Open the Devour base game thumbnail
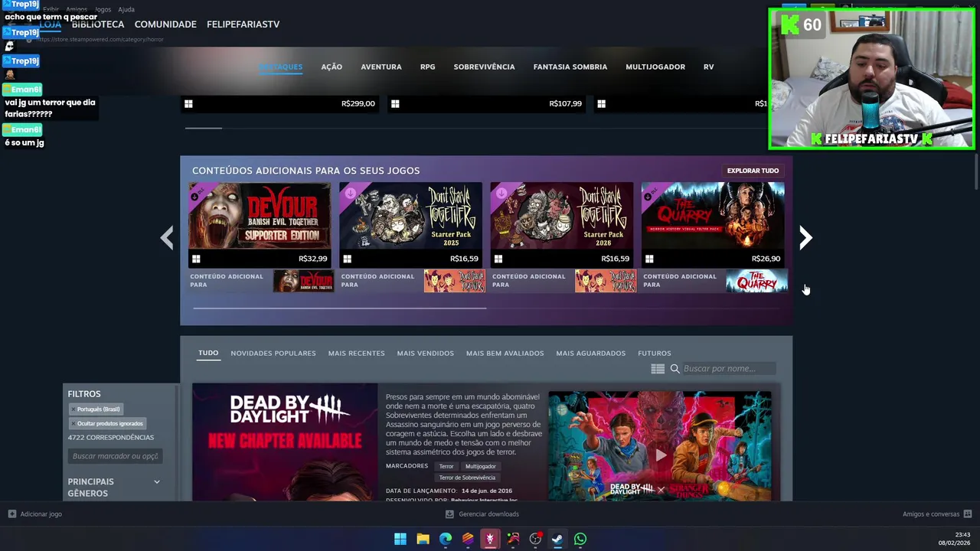The height and width of the screenshot is (551, 980). coord(303,282)
